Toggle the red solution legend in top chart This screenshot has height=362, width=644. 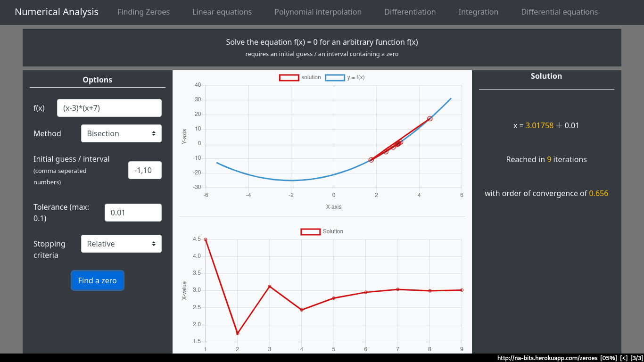coord(289,78)
